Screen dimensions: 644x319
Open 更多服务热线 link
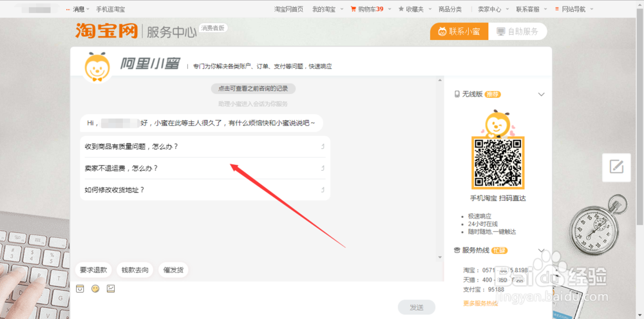pyautogui.click(x=480, y=304)
